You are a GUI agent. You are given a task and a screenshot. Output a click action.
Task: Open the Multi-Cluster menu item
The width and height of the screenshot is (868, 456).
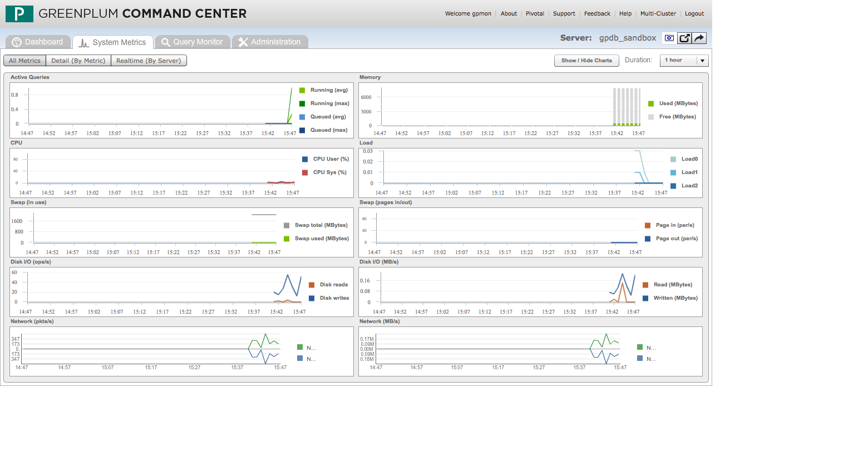click(658, 14)
